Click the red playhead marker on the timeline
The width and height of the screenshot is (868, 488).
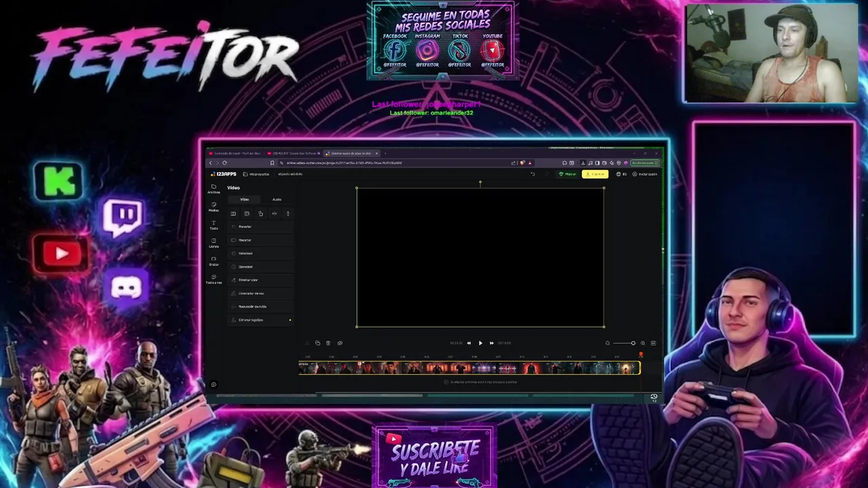(x=641, y=354)
